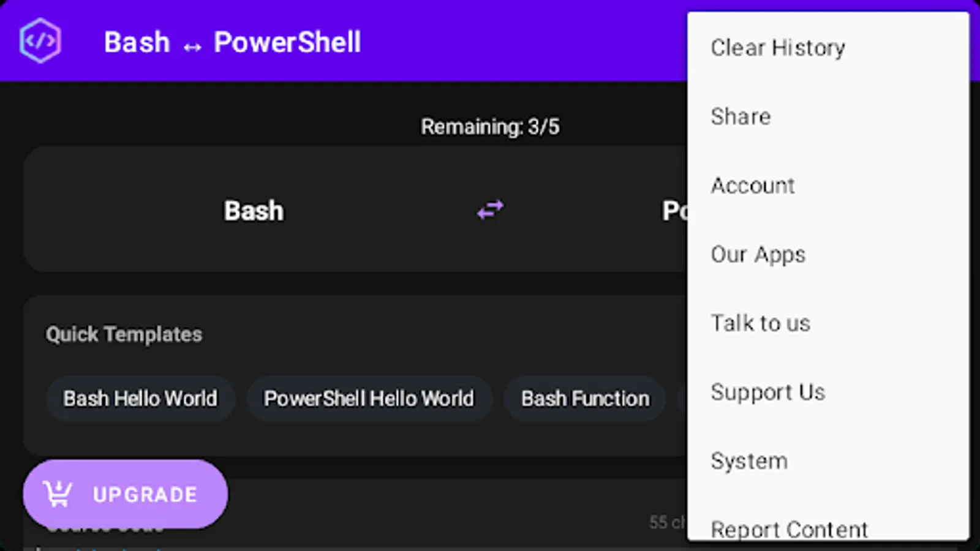Click the Quick Templates section header
Screen dimensions: 980x551
click(124, 334)
